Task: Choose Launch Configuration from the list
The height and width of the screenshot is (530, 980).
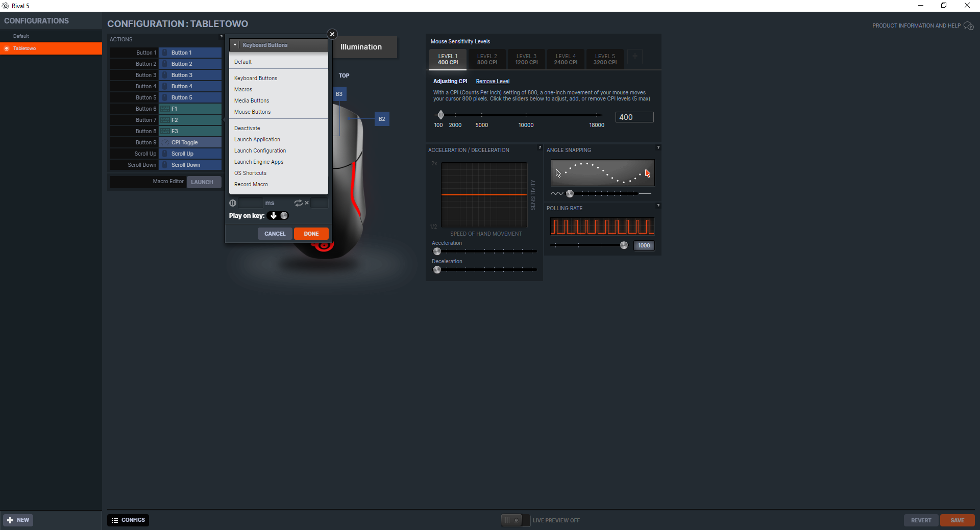Action: click(x=279, y=150)
